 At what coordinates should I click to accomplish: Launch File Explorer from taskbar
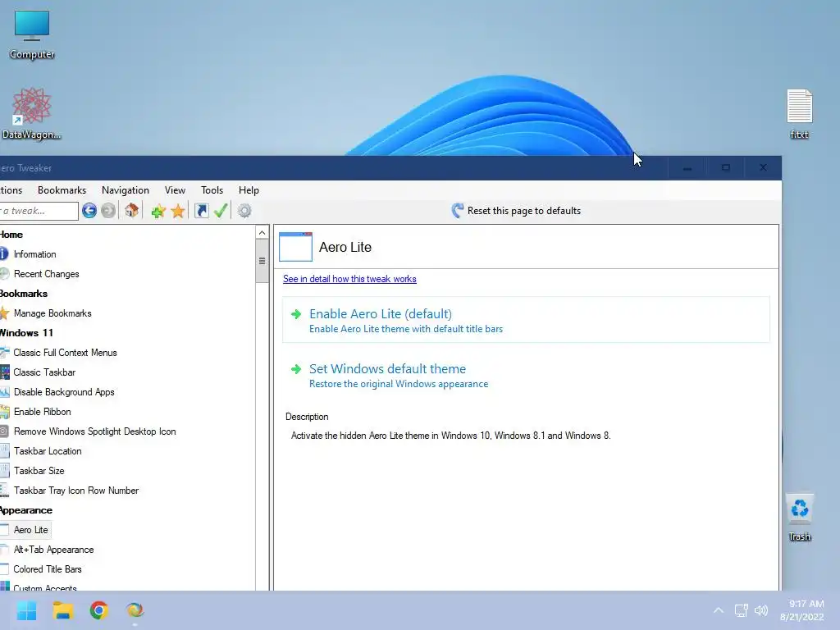62,610
